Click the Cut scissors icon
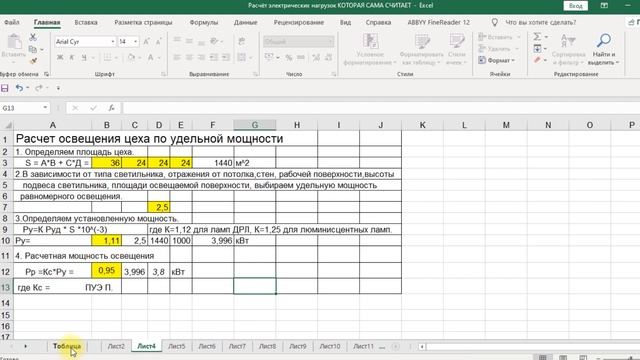 [33, 37]
